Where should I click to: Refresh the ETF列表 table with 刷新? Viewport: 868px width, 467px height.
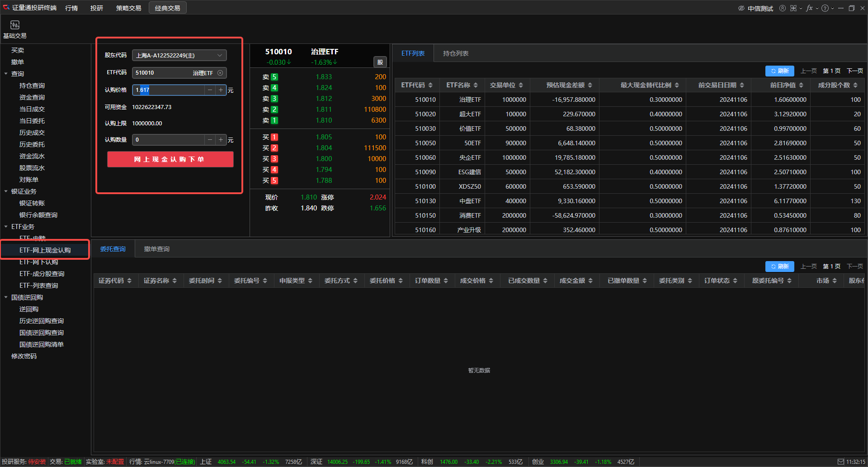(779, 71)
